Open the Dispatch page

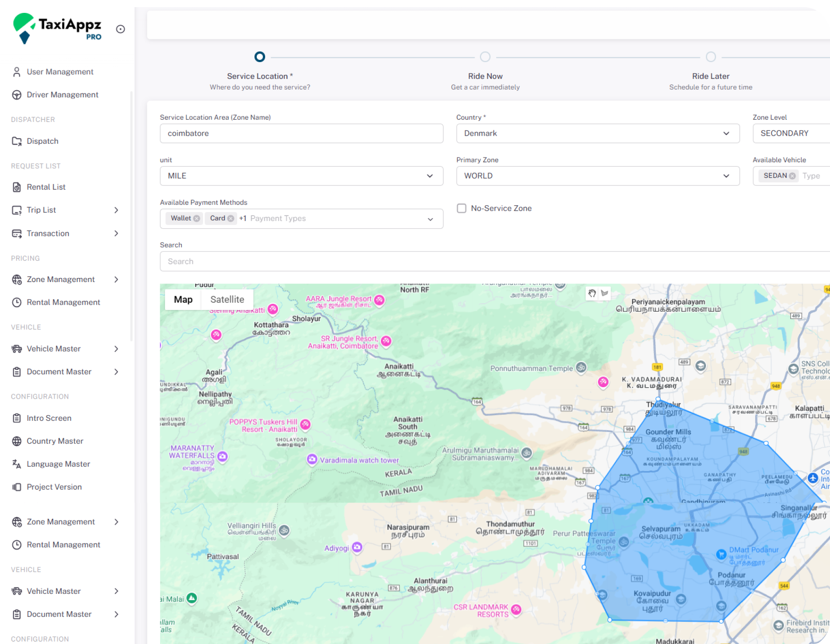point(43,141)
